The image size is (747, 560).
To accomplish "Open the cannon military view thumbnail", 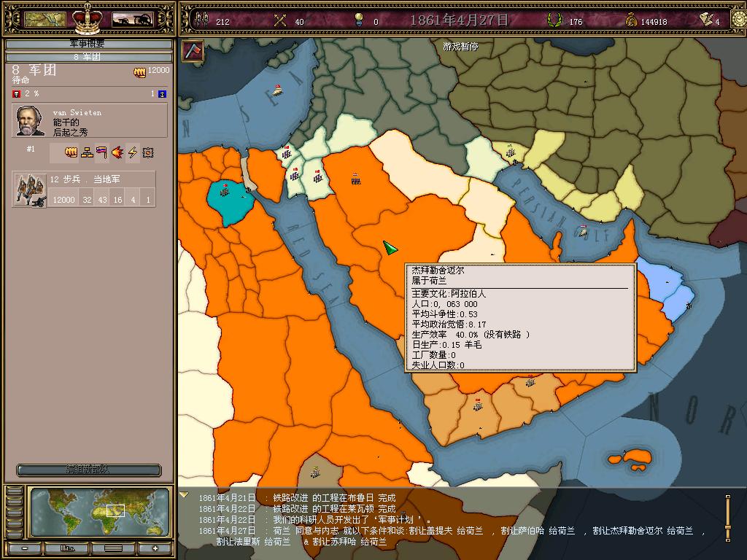I will [133, 20].
